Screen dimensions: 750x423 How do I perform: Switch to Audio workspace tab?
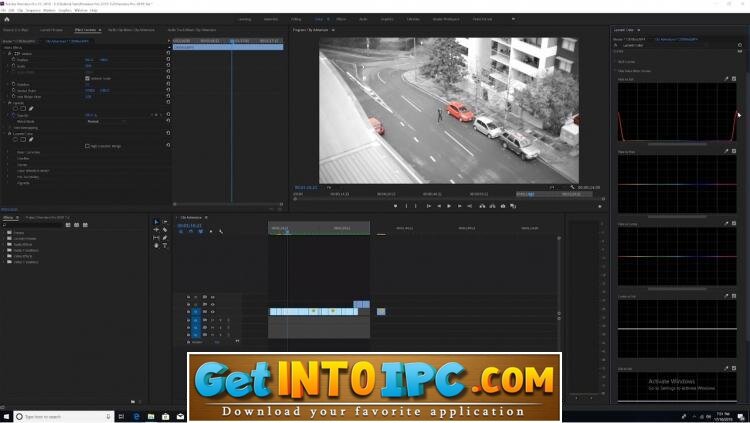tap(363, 19)
